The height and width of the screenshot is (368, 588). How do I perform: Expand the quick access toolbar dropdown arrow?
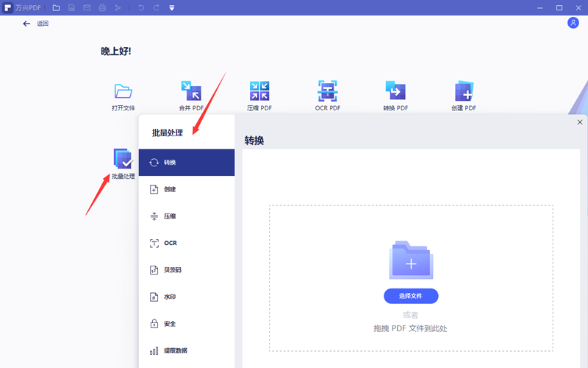(x=171, y=7)
